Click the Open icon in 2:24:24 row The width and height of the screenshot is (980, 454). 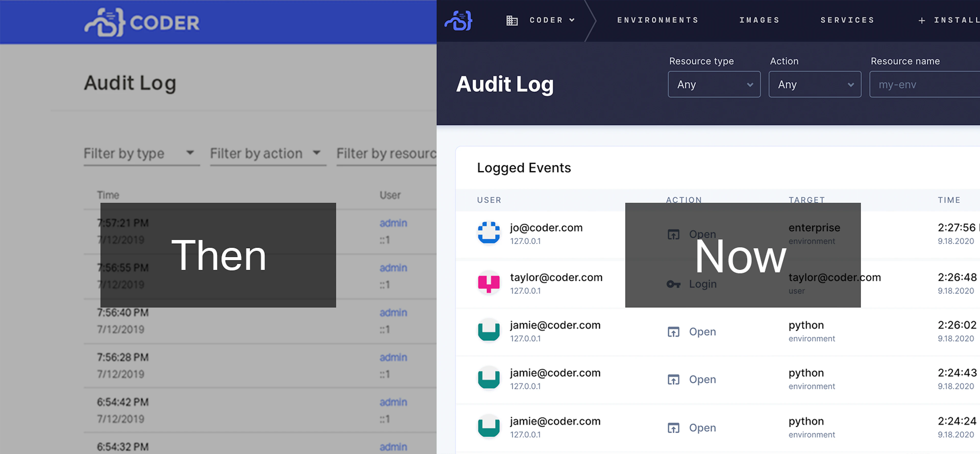pyautogui.click(x=673, y=428)
